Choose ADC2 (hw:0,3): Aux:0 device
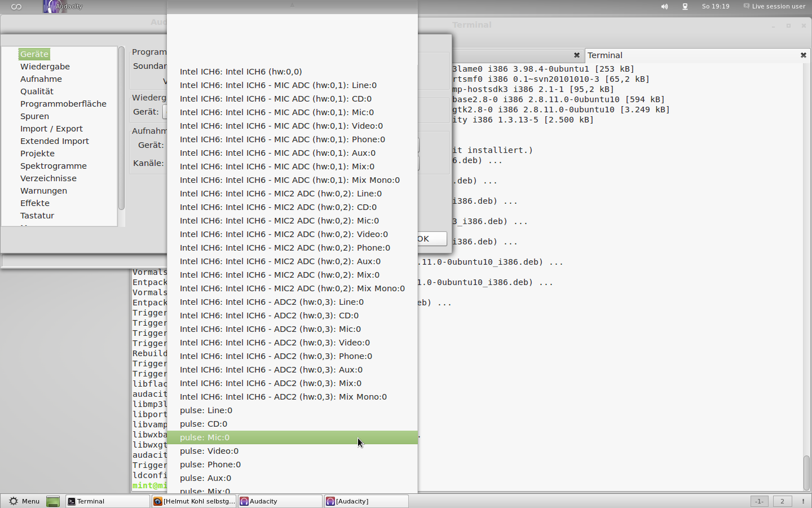This screenshot has width=812, height=508. (292, 370)
